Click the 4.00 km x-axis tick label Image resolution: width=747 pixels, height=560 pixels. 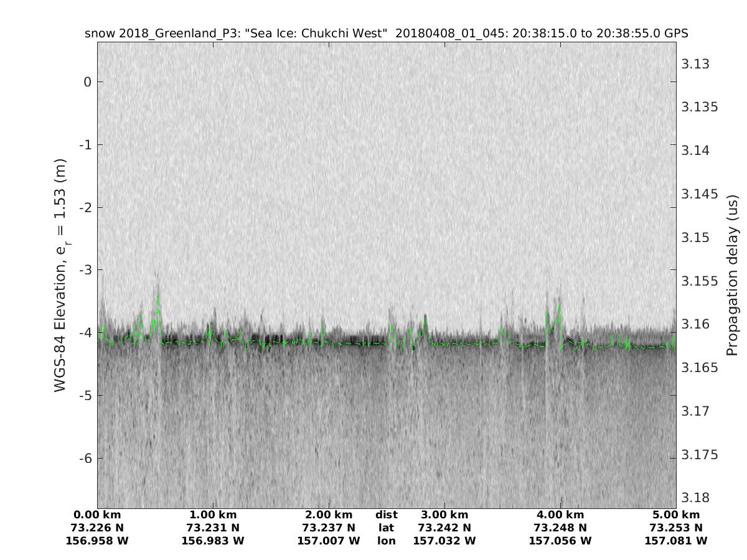(560, 515)
